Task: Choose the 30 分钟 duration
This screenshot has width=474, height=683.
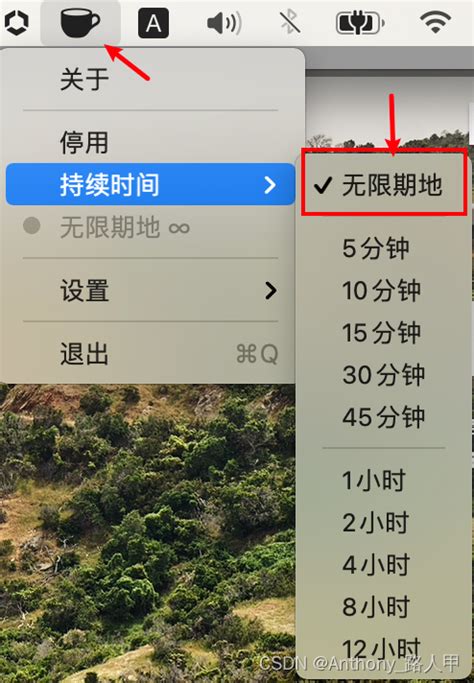Action: 383,375
